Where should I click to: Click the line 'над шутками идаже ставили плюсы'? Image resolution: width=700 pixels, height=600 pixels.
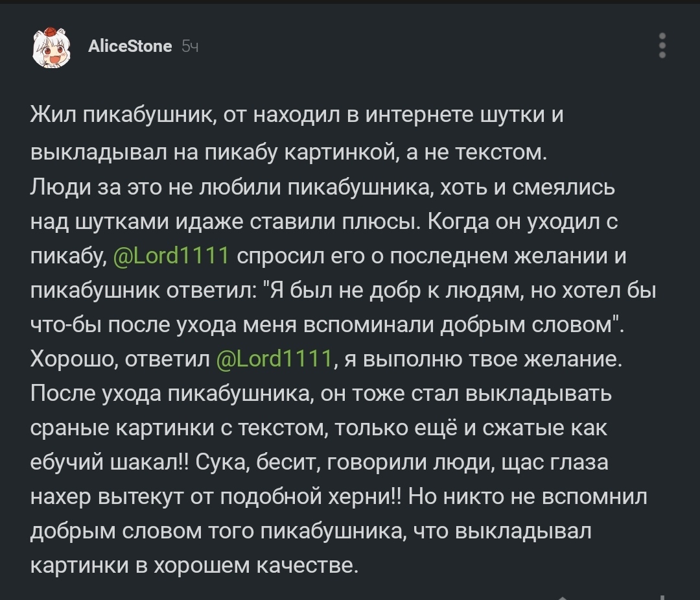coord(324,222)
